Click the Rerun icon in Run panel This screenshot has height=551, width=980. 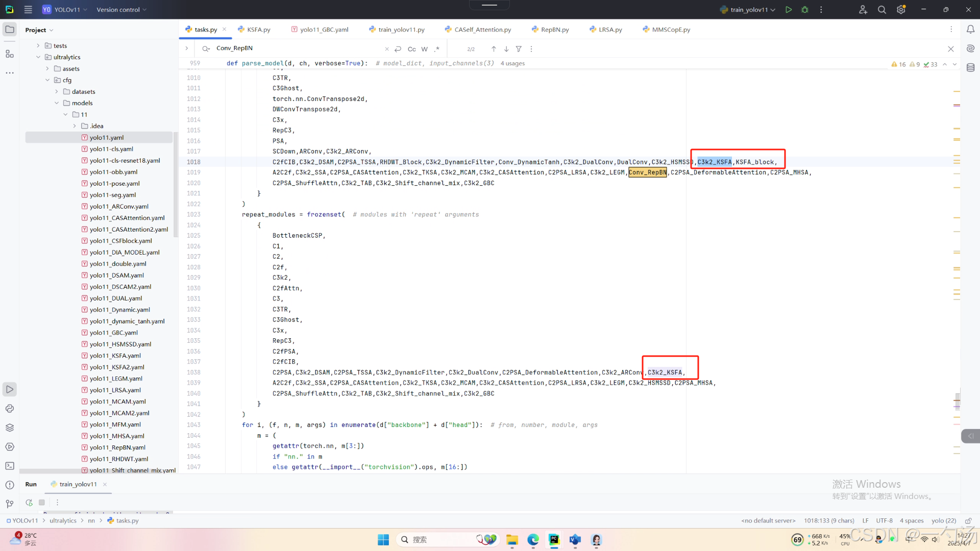pos(29,503)
